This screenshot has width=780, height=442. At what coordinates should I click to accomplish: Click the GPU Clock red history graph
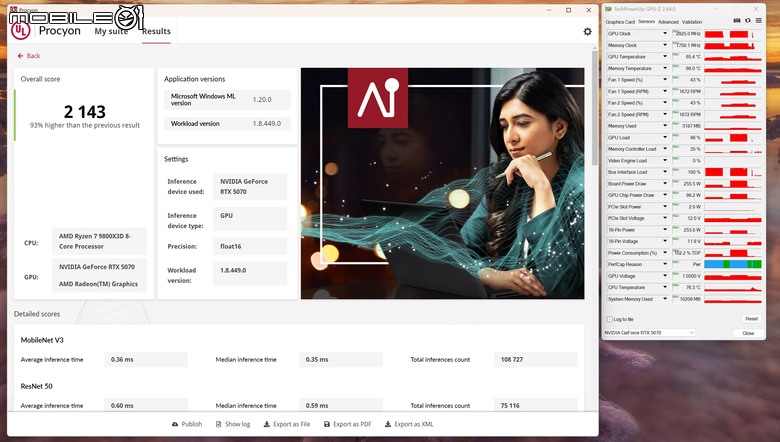733,34
